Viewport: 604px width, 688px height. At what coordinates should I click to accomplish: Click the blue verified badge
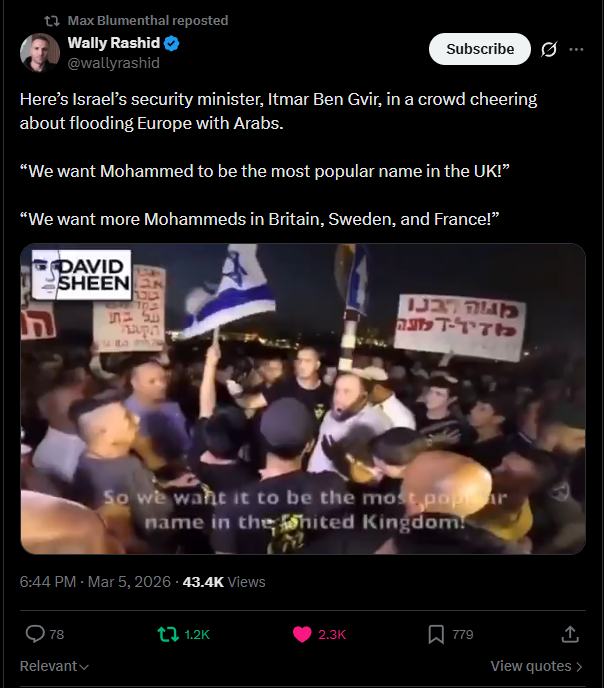pyautogui.click(x=172, y=43)
